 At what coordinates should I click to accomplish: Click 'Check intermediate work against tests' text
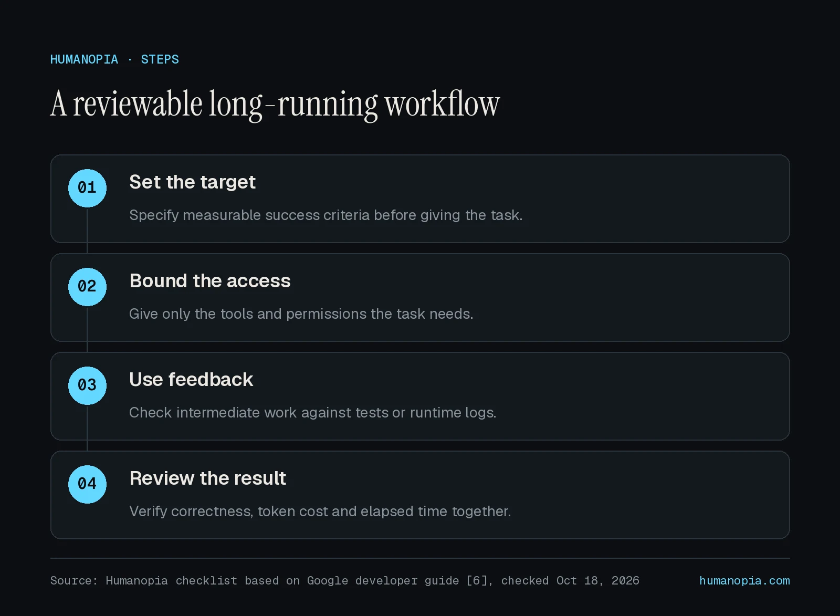pyautogui.click(x=312, y=413)
